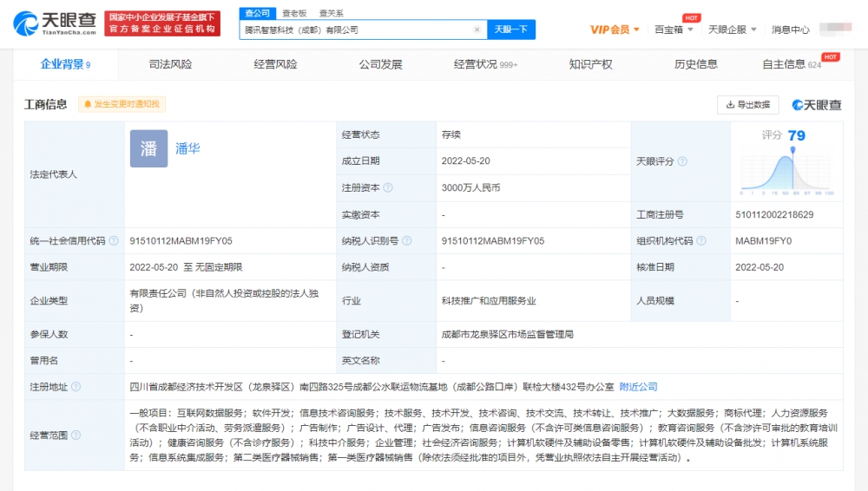Screen dimensions: 868x491
Task: Open the help icon next to 注册资本
Action: tap(388, 187)
